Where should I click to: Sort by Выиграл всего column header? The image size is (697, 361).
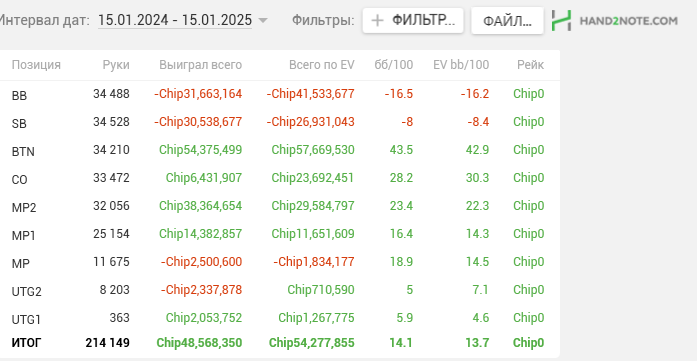pyautogui.click(x=200, y=65)
